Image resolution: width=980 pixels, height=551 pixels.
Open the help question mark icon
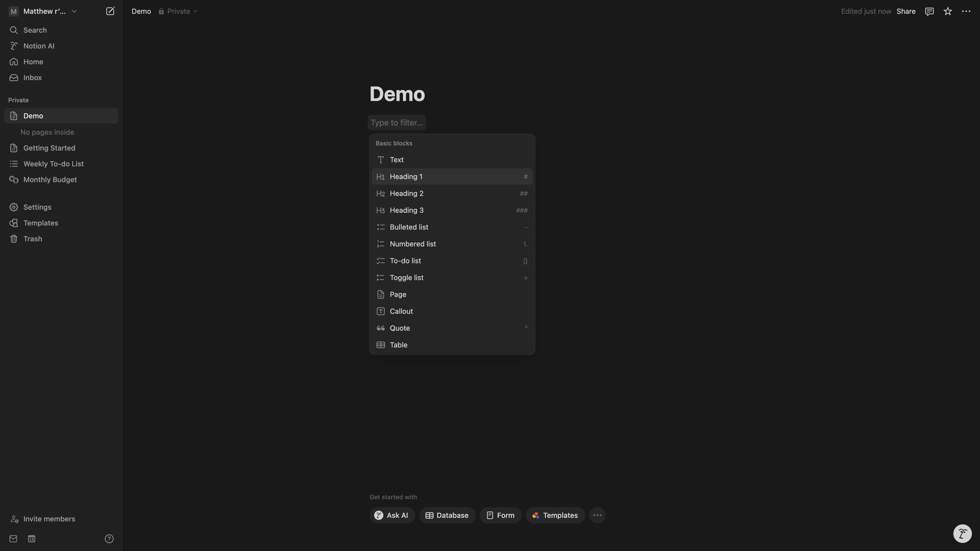click(109, 539)
